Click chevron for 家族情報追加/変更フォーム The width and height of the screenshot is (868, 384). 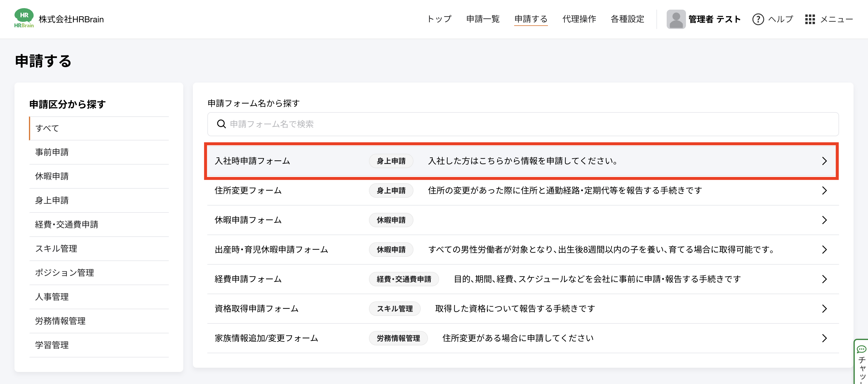824,338
